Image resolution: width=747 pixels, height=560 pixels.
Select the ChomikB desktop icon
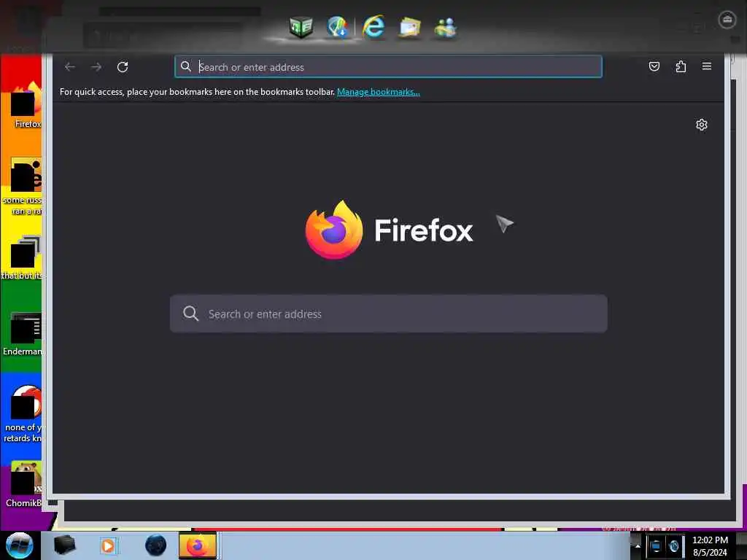25,483
